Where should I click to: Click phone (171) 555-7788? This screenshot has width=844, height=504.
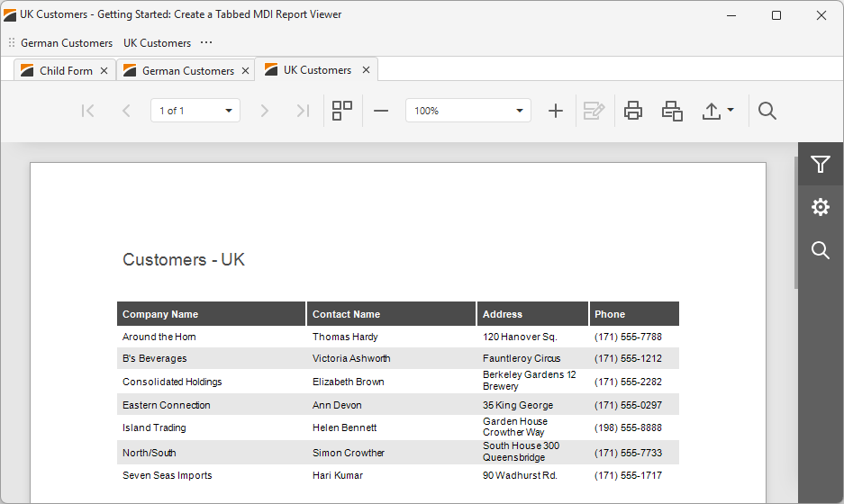point(628,337)
